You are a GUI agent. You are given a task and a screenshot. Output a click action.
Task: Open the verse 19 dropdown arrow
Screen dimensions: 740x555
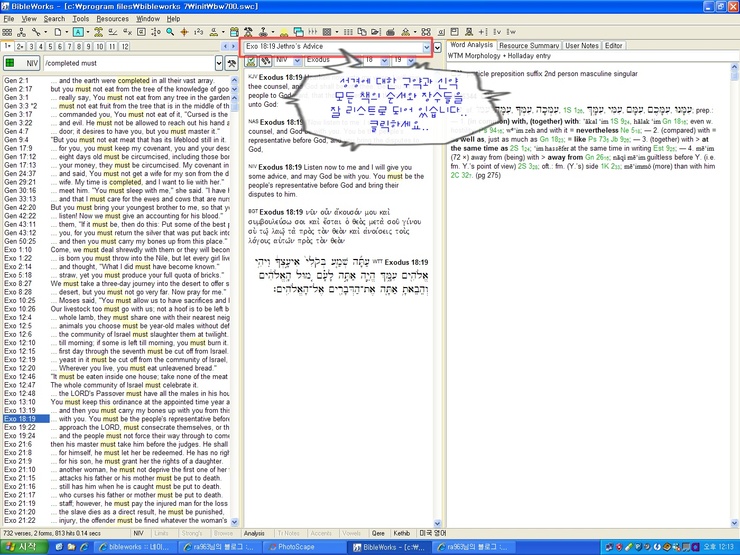click(x=411, y=60)
